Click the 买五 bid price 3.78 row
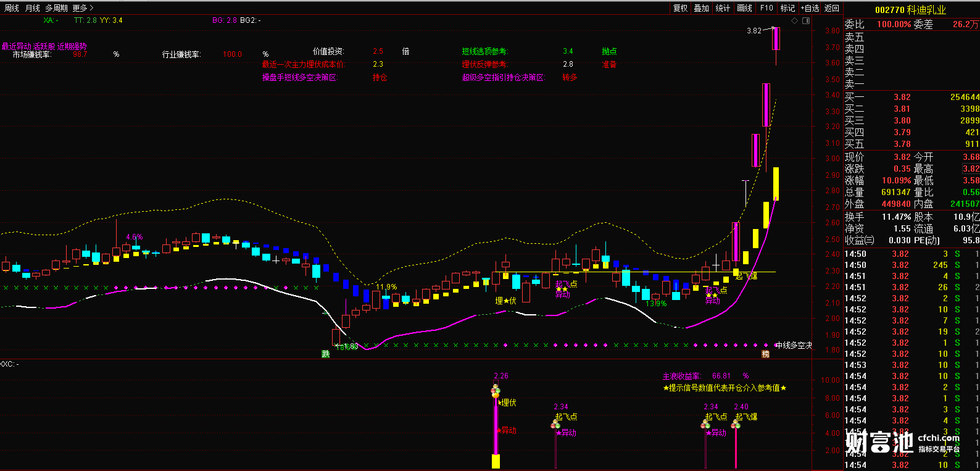Image resolution: width=980 pixels, height=471 pixels. [911, 144]
